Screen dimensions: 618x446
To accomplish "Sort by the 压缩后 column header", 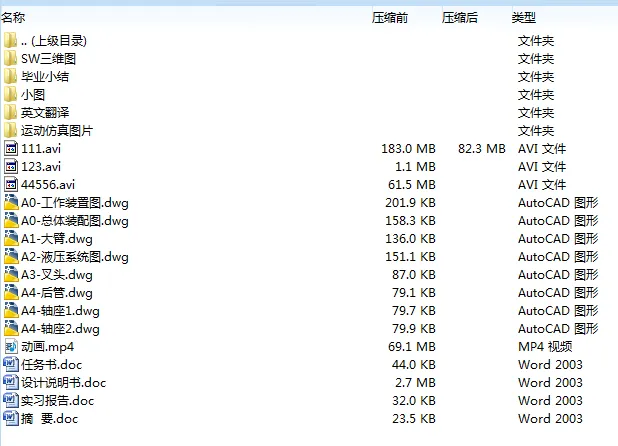I will (x=460, y=18).
